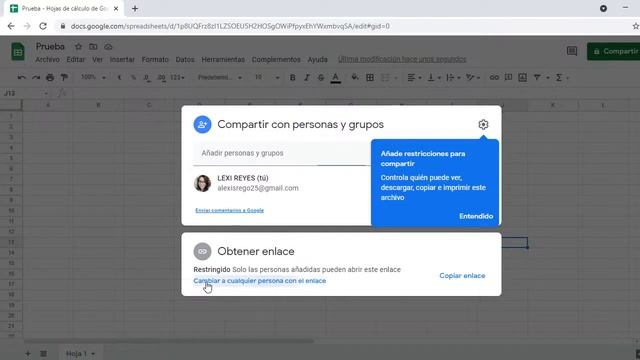
Task: Open the Datos menu
Action: pos(185,60)
